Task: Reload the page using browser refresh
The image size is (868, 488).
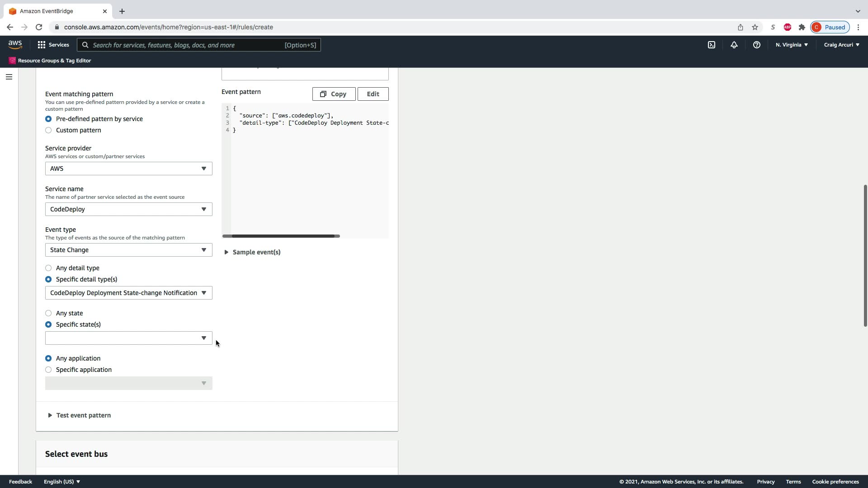Action: [39, 27]
